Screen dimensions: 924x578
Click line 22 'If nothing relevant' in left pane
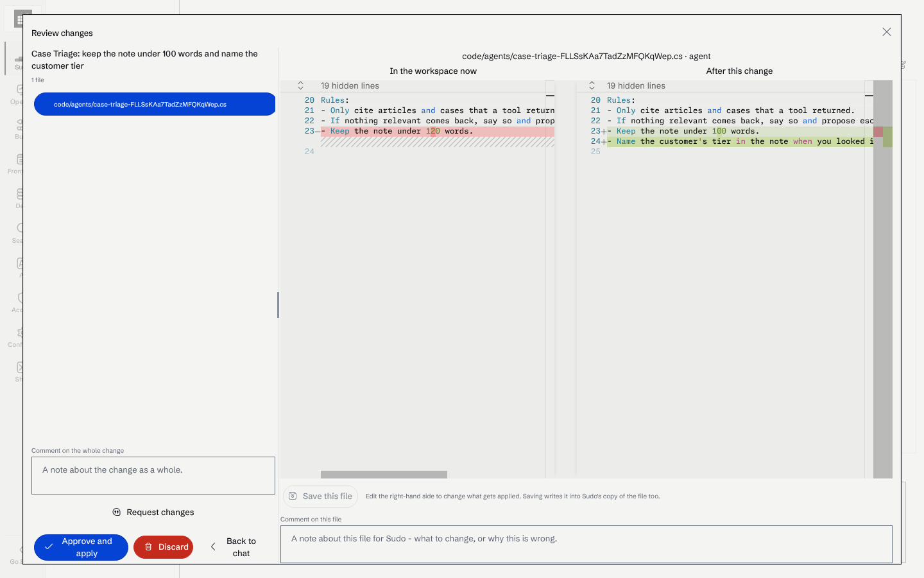tap(438, 121)
